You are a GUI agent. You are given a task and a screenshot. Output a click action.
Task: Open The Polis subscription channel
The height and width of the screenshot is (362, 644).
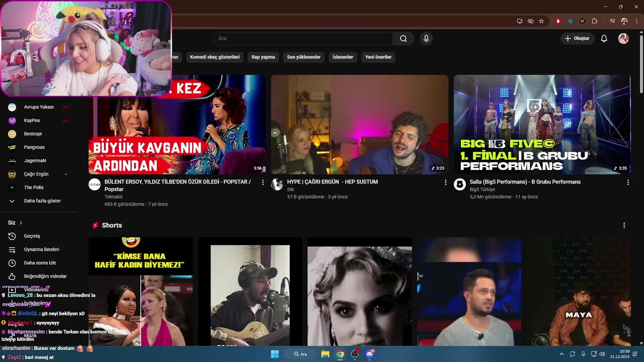(x=39, y=188)
